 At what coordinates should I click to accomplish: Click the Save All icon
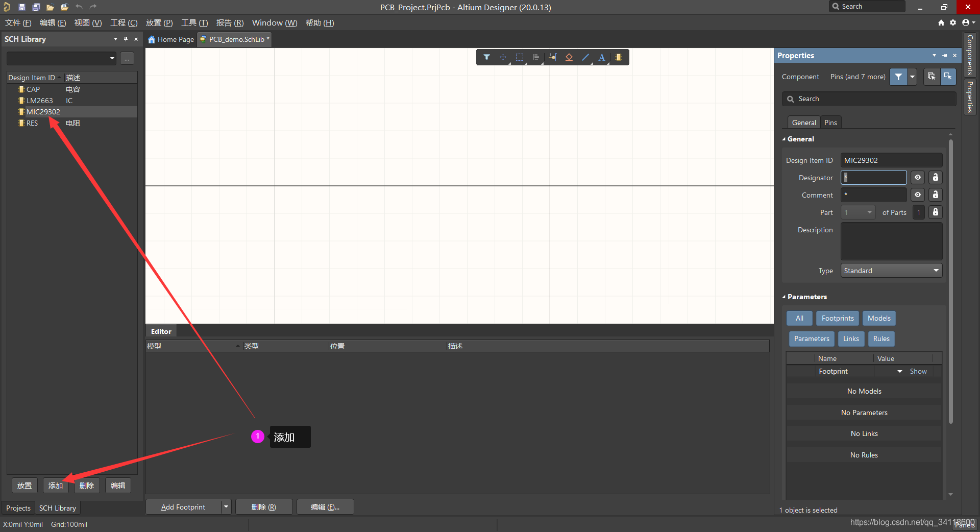click(36, 7)
